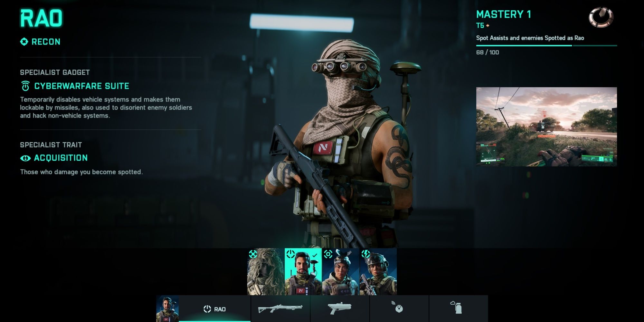
Task: Select the secondary pistol slot
Action: [339, 308]
